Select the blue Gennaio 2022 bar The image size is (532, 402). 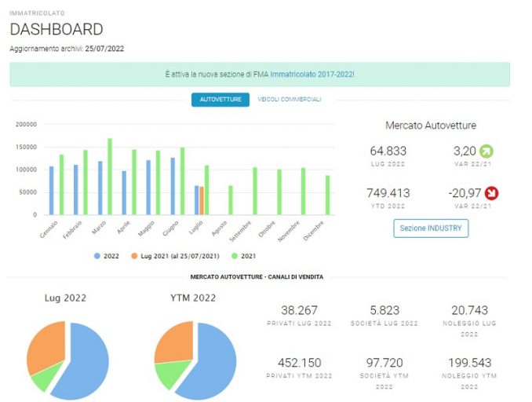coord(52,191)
